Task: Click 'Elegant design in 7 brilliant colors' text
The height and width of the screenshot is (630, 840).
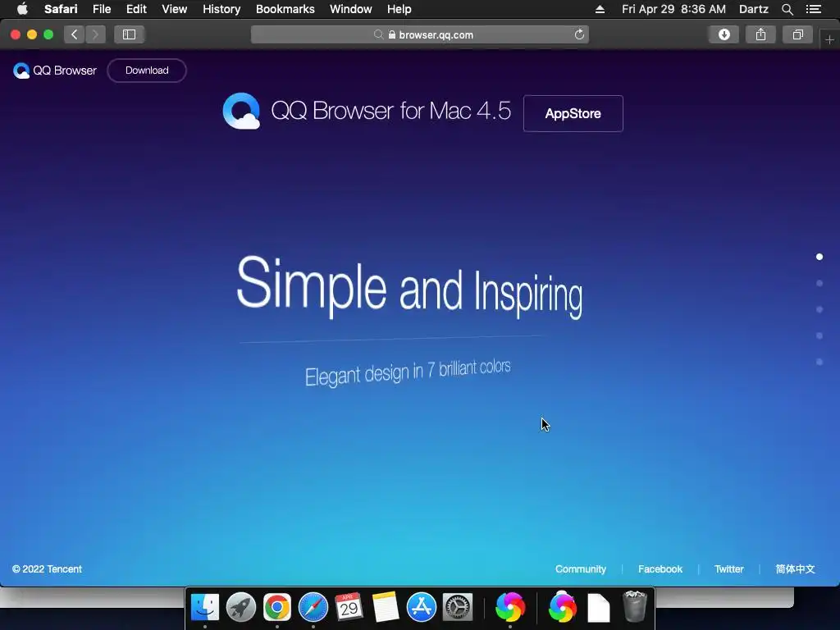Action: (408, 372)
